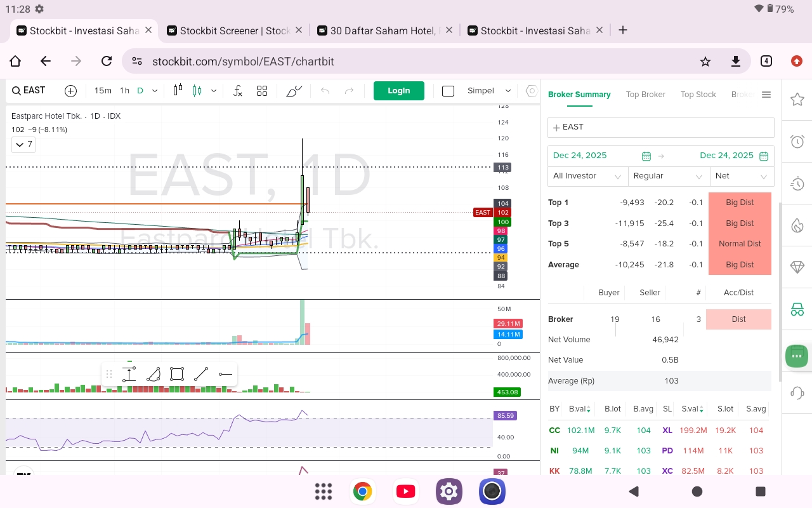Open the Regular market type dropdown

click(x=668, y=176)
